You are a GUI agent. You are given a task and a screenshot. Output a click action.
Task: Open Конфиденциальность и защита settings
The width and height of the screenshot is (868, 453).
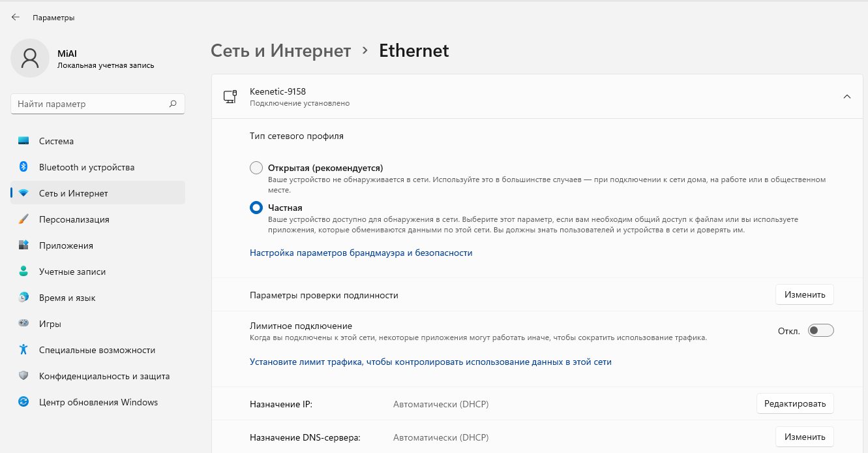click(x=104, y=376)
